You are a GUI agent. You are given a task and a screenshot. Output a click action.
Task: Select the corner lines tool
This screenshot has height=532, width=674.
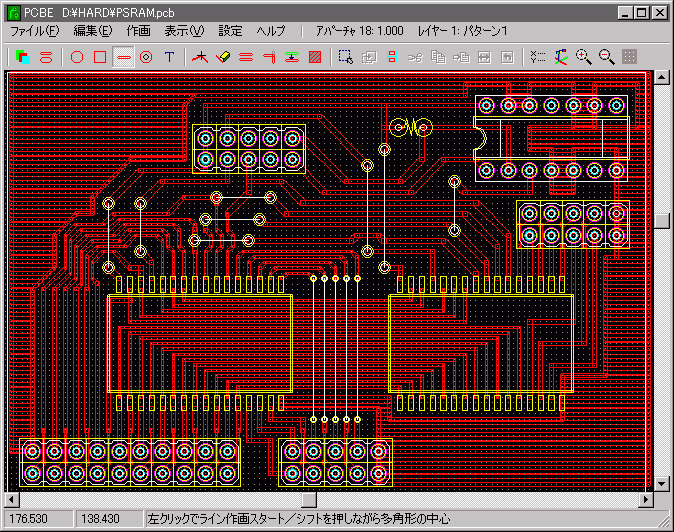[270, 57]
